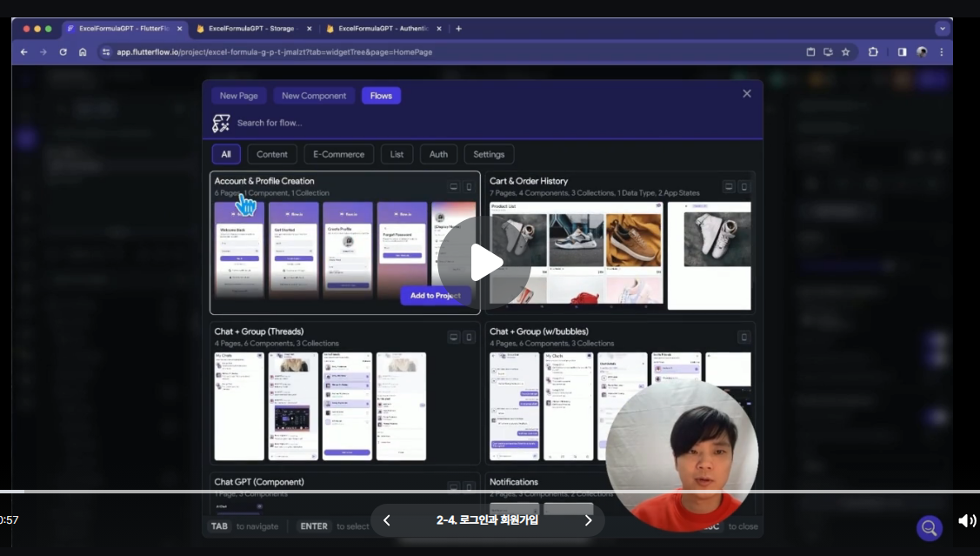Open Create Profile screen thumbnail
This screenshot has width=980, height=556.
point(348,251)
